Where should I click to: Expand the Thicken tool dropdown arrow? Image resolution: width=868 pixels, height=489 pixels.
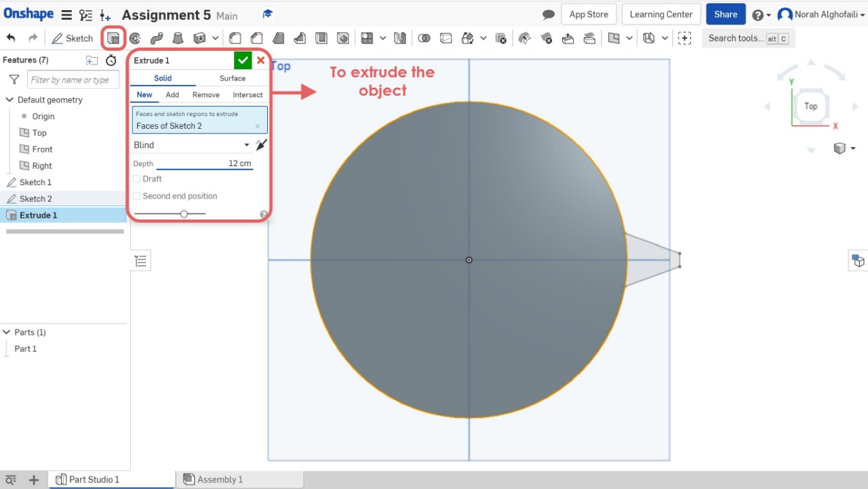coord(216,38)
